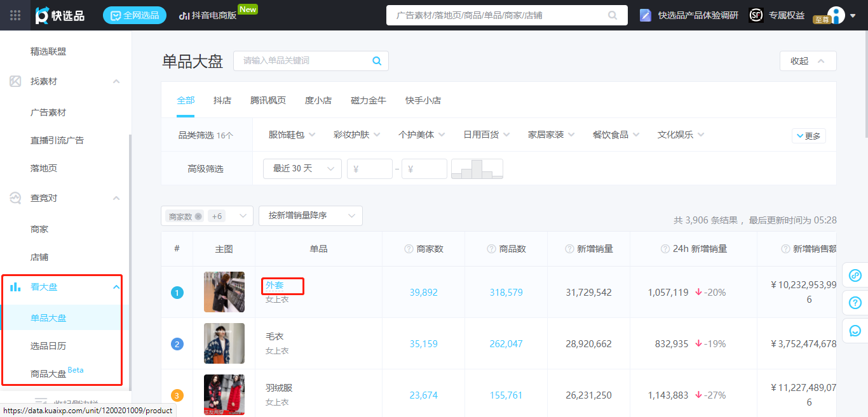Collapse the 找素材 sidebar section
Screen dimensions: 868x417
(116, 81)
